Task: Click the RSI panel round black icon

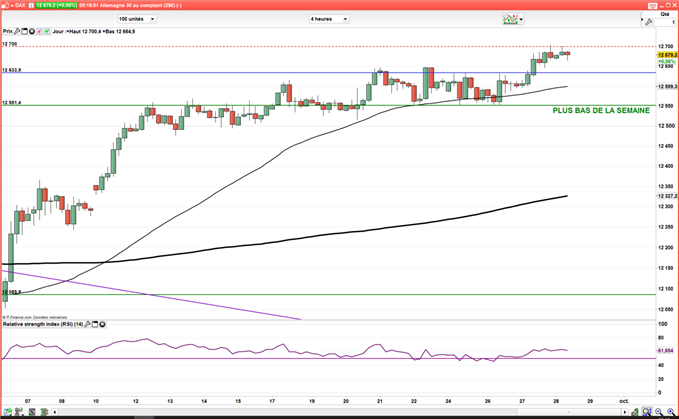Action: [102, 324]
